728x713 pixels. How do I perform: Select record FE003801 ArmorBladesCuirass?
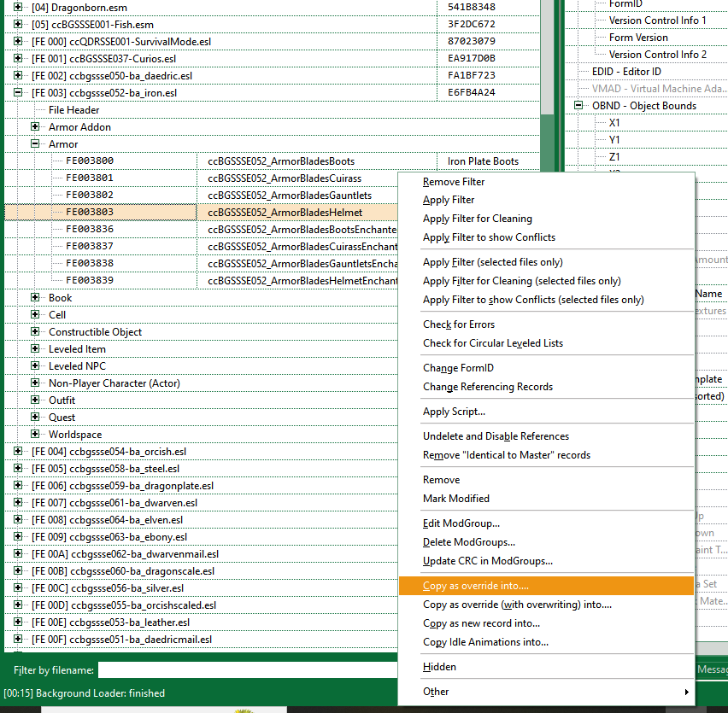[201, 178]
